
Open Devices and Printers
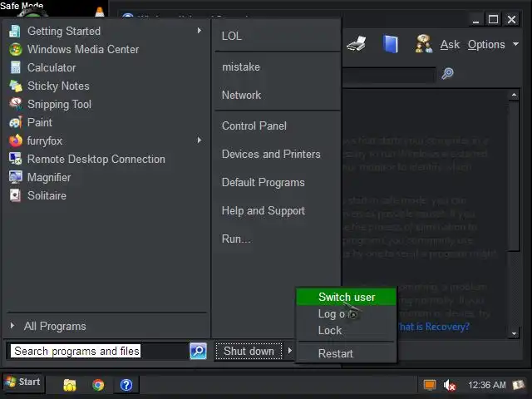pyautogui.click(x=271, y=154)
